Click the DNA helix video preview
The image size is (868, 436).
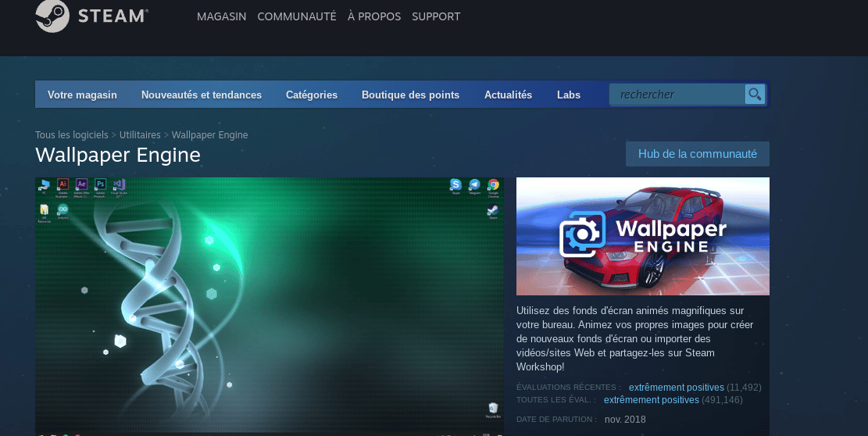pos(270,303)
